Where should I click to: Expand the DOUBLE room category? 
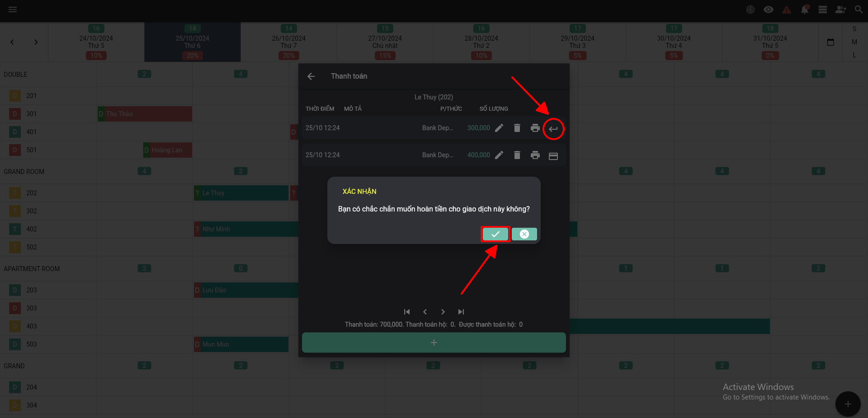tap(16, 75)
